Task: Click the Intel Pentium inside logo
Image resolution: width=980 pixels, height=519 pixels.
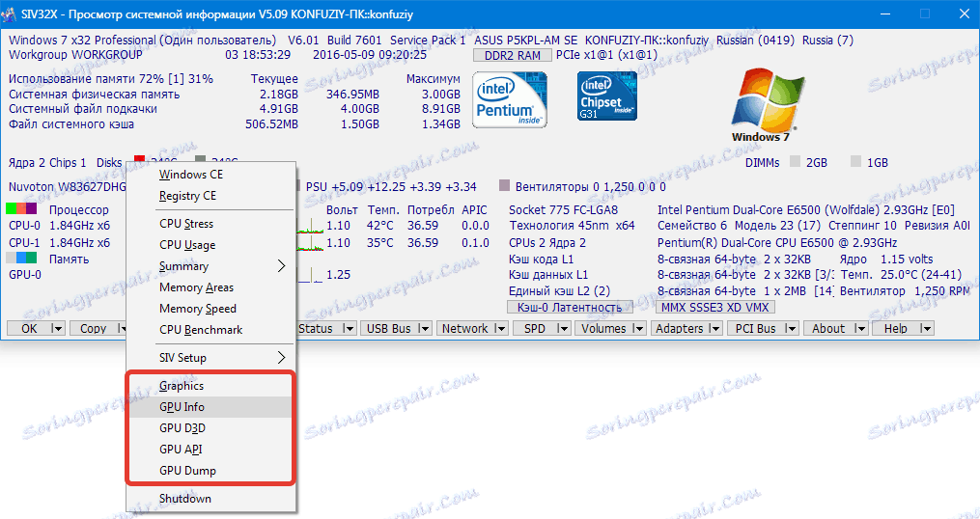Action: (x=510, y=99)
